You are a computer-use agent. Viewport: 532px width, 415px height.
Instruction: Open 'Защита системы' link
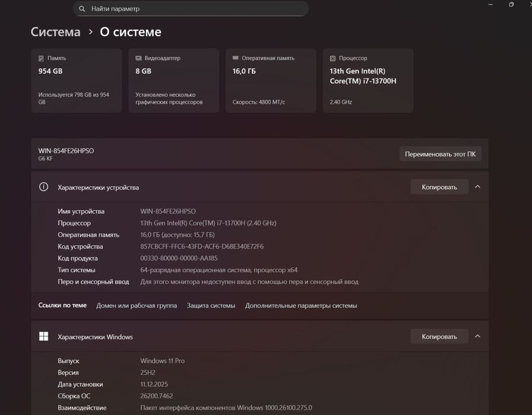[x=211, y=305]
